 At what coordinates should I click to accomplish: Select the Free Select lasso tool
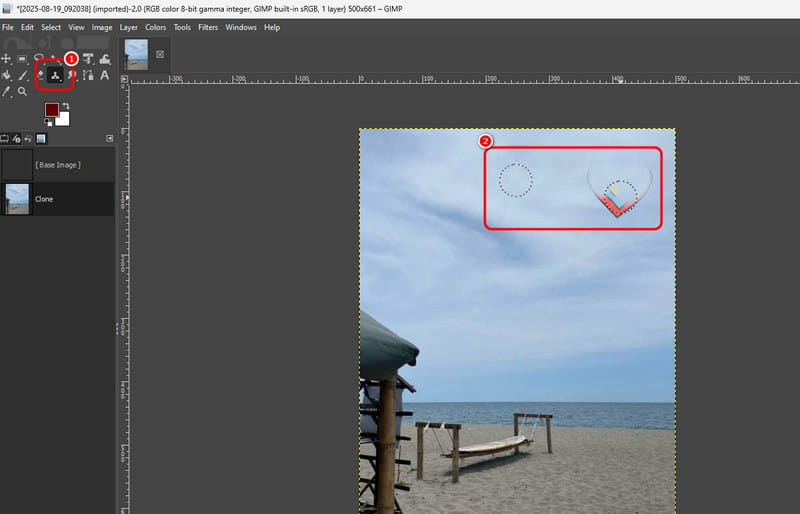(39, 59)
